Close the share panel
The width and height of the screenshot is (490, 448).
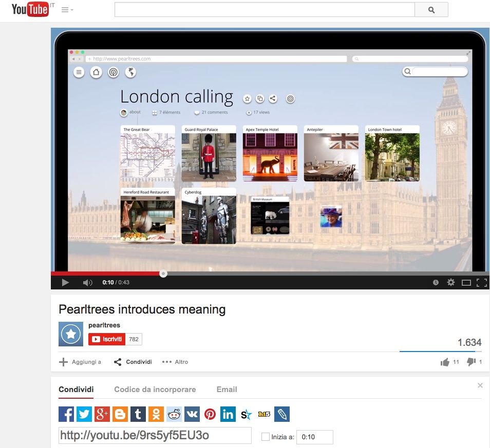(x=480, y=385)
